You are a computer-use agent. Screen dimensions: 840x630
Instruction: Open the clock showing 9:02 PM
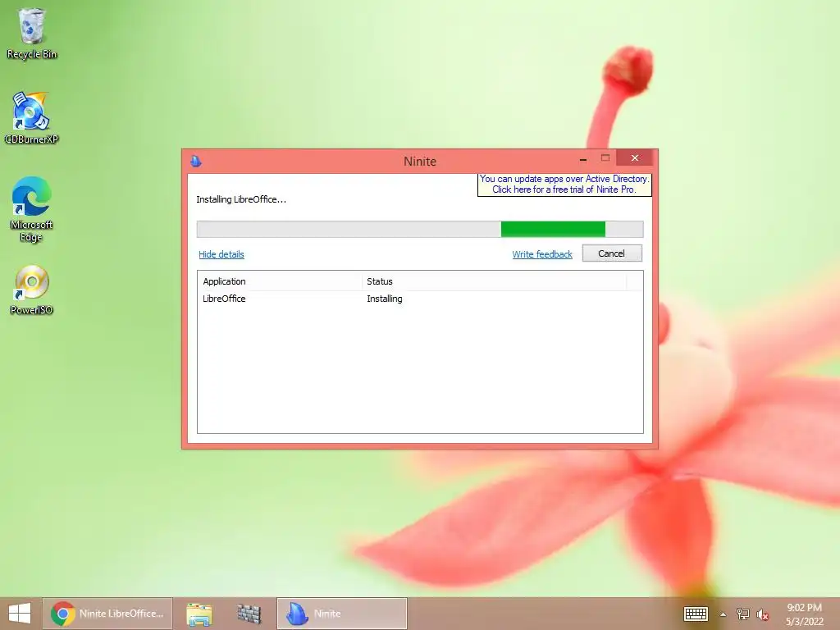(804, 614)
